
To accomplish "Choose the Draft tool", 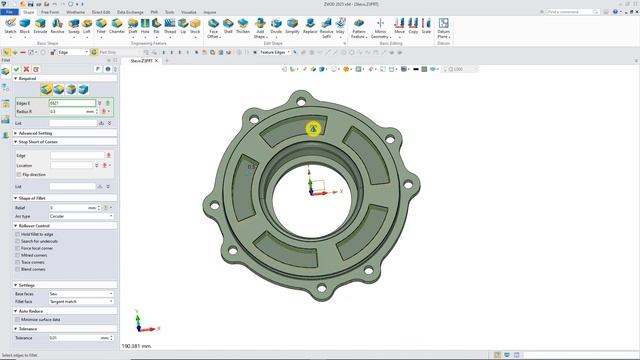I will [x=133, y=26].
